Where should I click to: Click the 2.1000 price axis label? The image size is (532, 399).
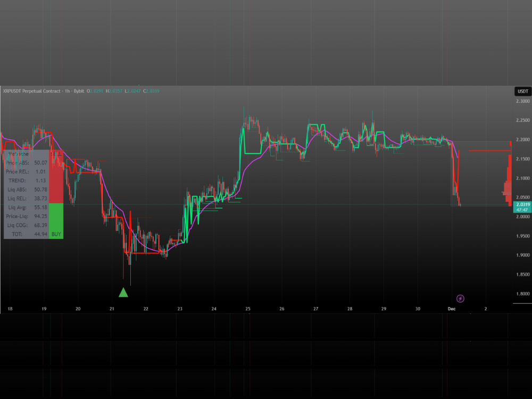tap(522, 178)
